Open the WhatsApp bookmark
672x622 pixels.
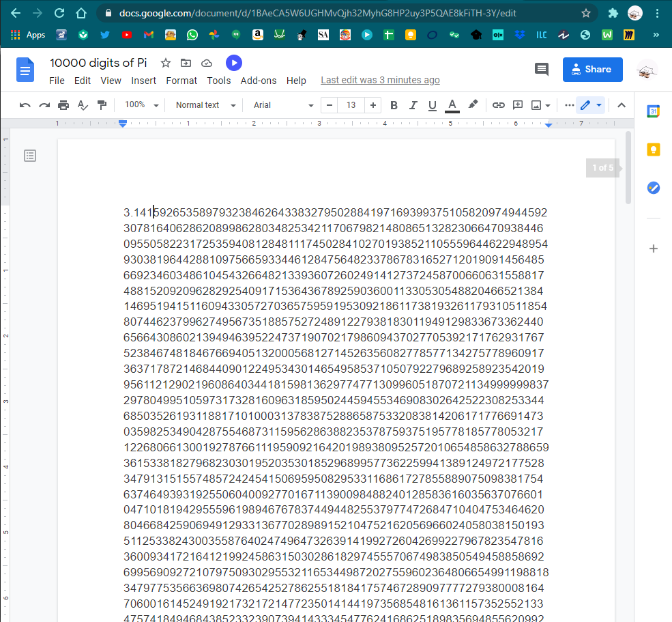point(192,36)
